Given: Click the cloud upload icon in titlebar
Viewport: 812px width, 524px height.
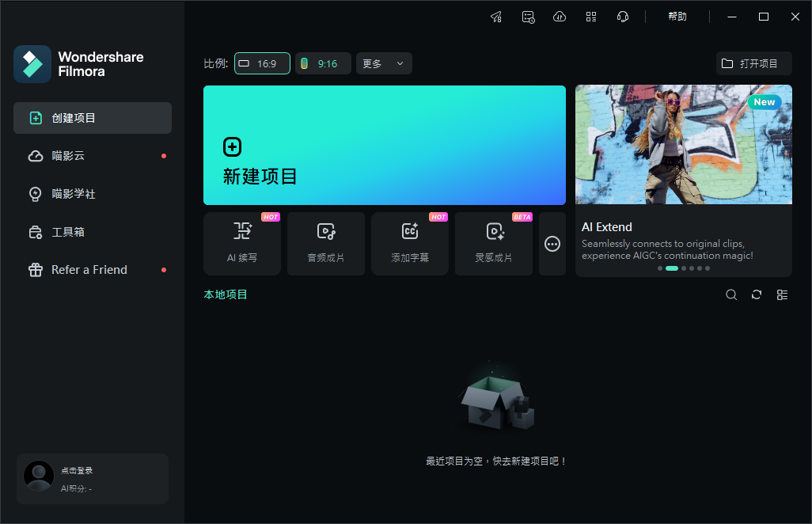Looking at the screenshot, I should pos(560,16).
